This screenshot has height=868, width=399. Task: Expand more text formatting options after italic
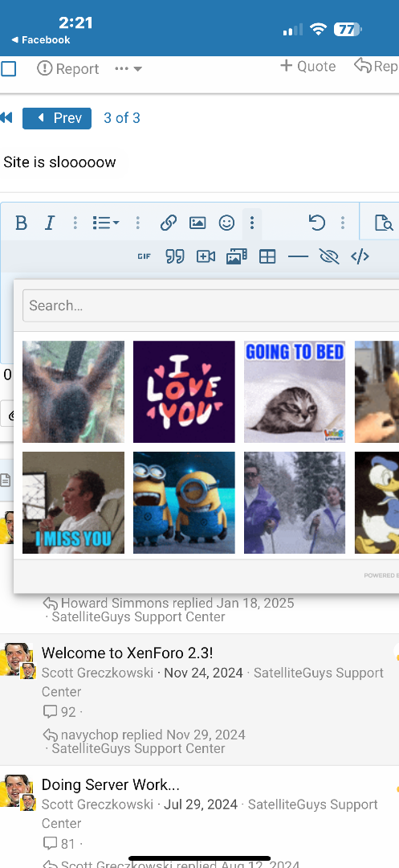[75, 223]
